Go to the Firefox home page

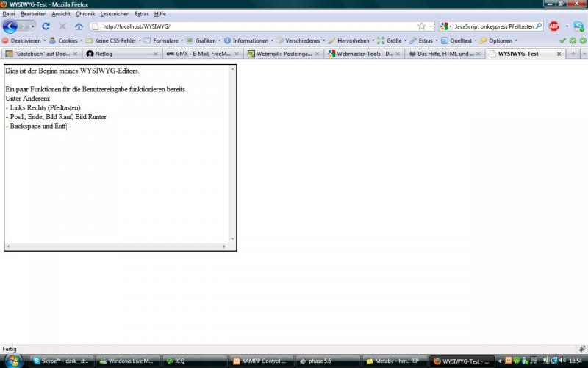[79, 26]
